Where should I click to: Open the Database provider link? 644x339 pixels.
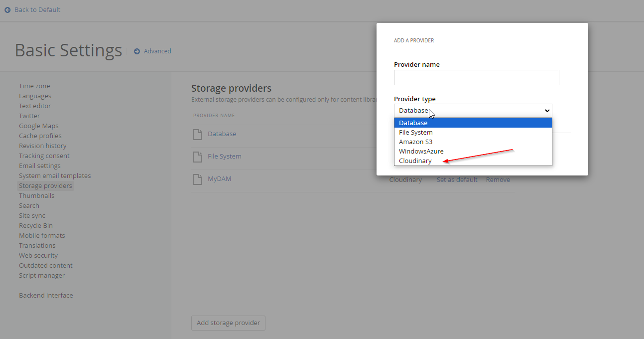point(222,134)
